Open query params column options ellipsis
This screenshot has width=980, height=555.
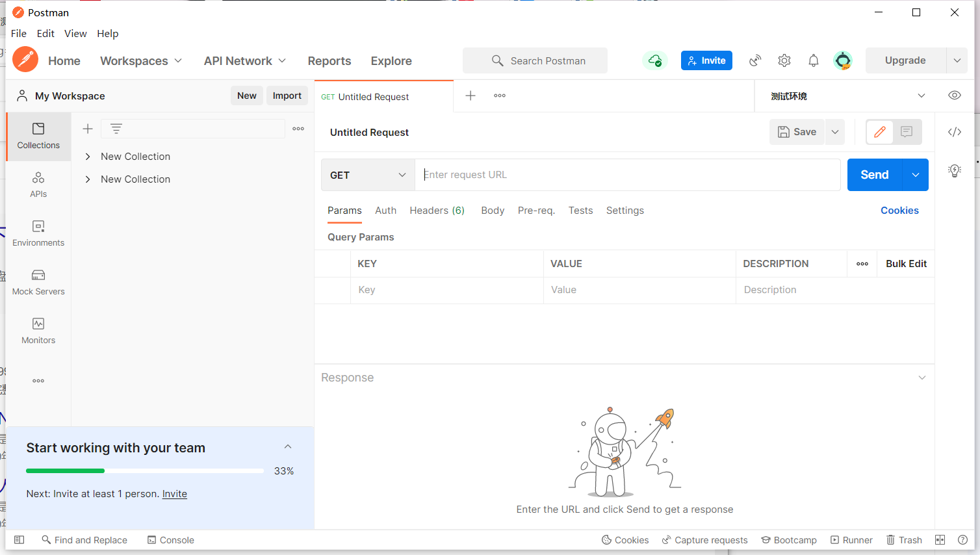pyautogui.click(x=862, y=264)
